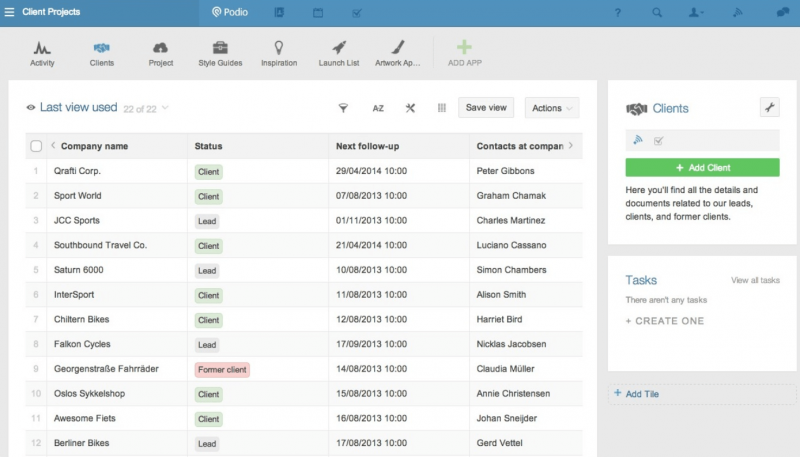Open the tasks checkmark icon in the top bar
Viewport: 800px width, 457px height.
[357, 12]
